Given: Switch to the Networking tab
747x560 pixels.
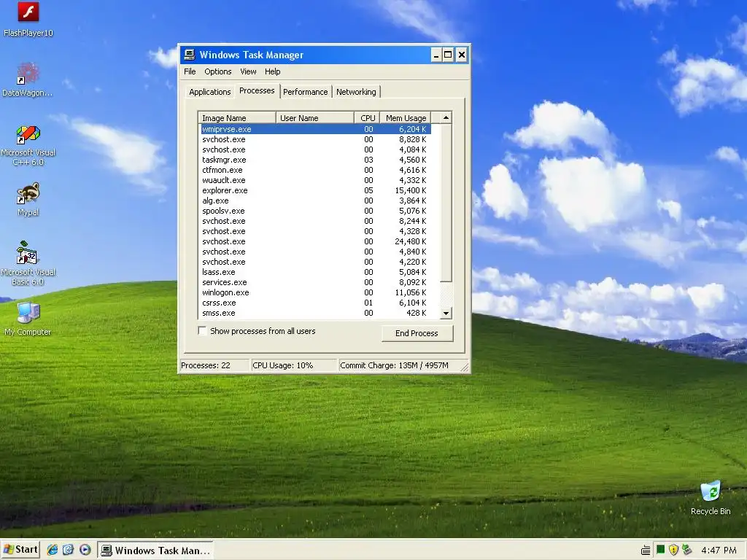Looking at the screenshot, I should pos(356,92).
